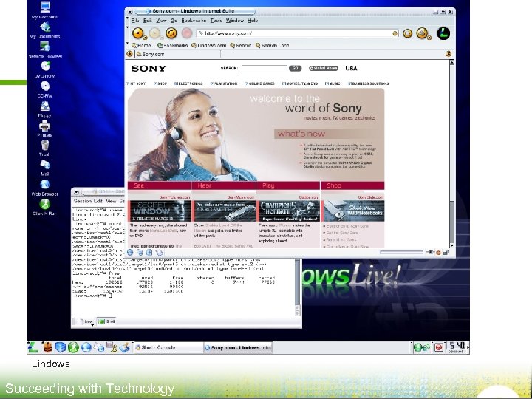Open the File menu in browser
Image resolution: width=532 pixels, height=399 pixels.
[135, 21]
